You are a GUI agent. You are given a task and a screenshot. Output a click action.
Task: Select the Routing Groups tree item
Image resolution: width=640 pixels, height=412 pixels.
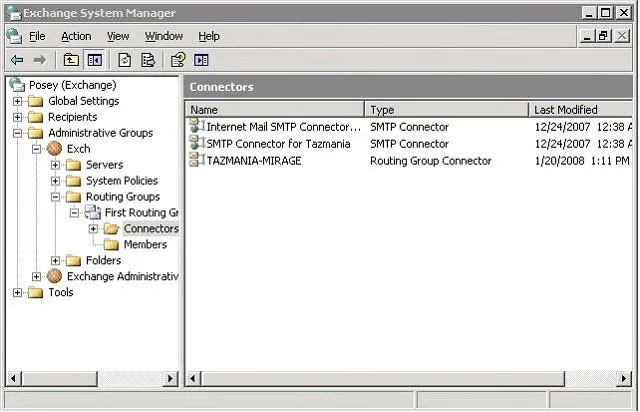point(123,197)
